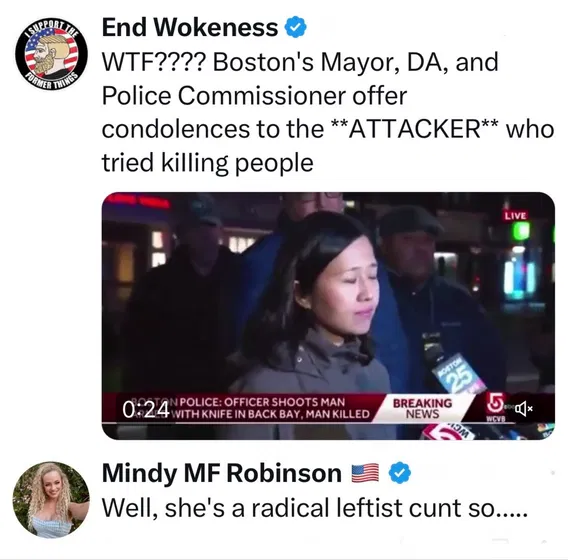Unmute the video sound icon

[525, 409]
